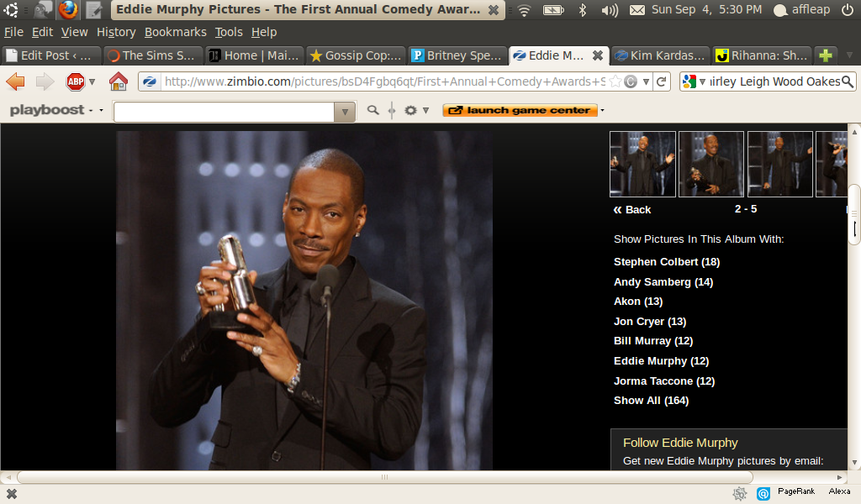Switch to the chat messenger launcher icon
Screen dimensions: 861x504
[x=43, y=9]
